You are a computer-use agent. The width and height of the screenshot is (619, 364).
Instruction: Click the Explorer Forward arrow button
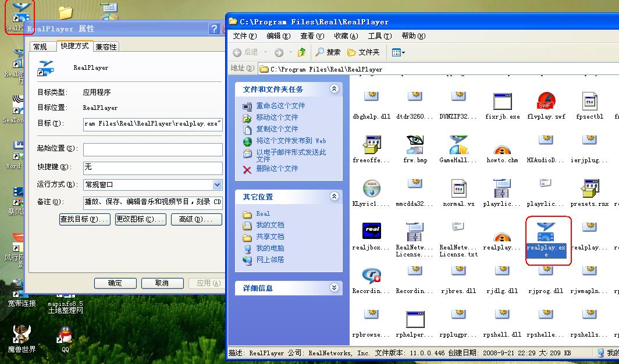point(279,52)
